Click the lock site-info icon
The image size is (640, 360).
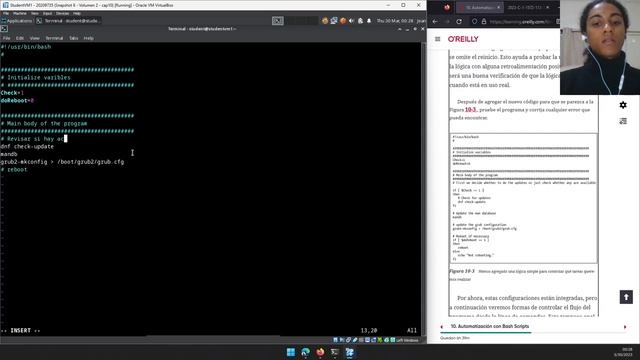(x=484, y=22)
